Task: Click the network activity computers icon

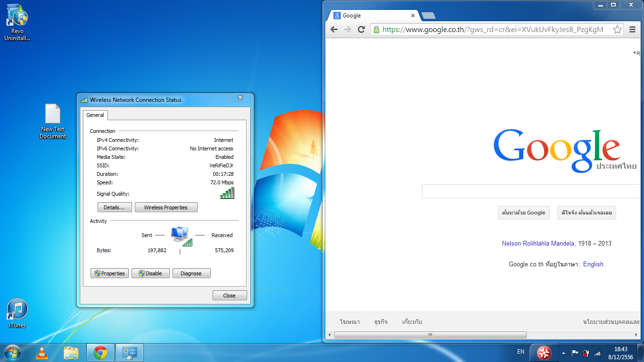Action: pyautogui.click(x=181, y=236)
